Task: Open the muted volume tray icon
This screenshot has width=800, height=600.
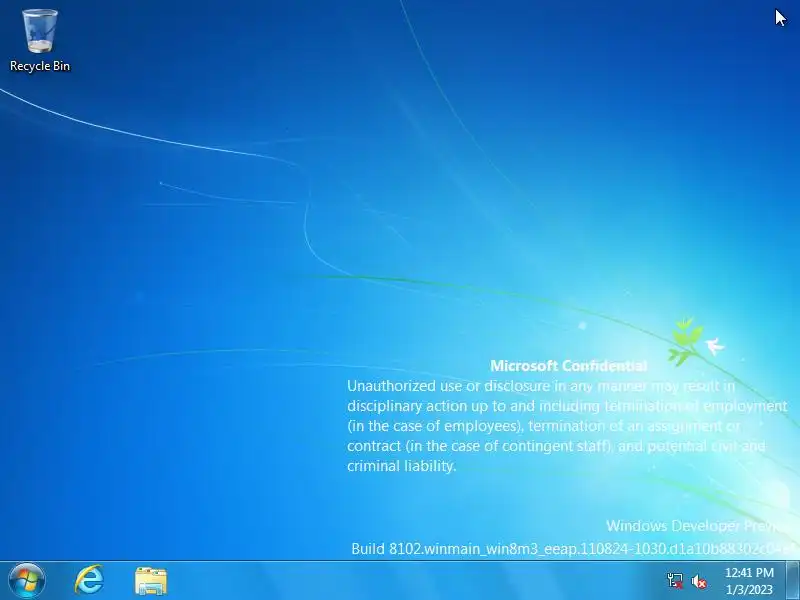Action: pos(699,581)
